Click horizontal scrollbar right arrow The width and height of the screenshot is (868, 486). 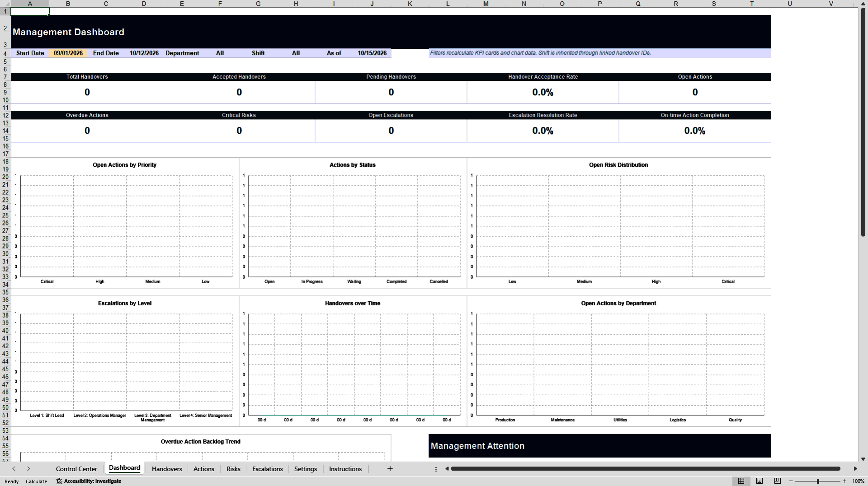855,469
